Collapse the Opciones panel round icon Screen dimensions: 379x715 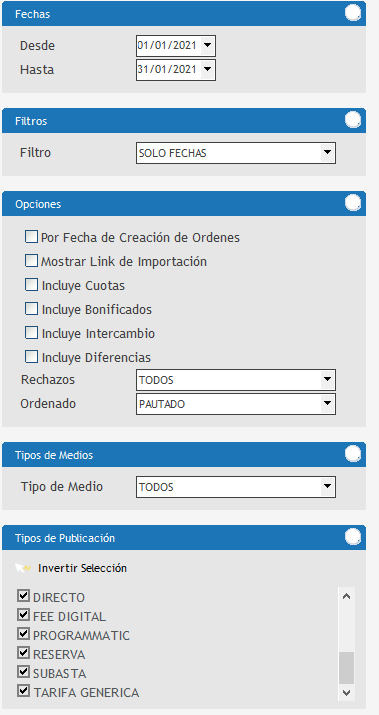tap(353, 203)
